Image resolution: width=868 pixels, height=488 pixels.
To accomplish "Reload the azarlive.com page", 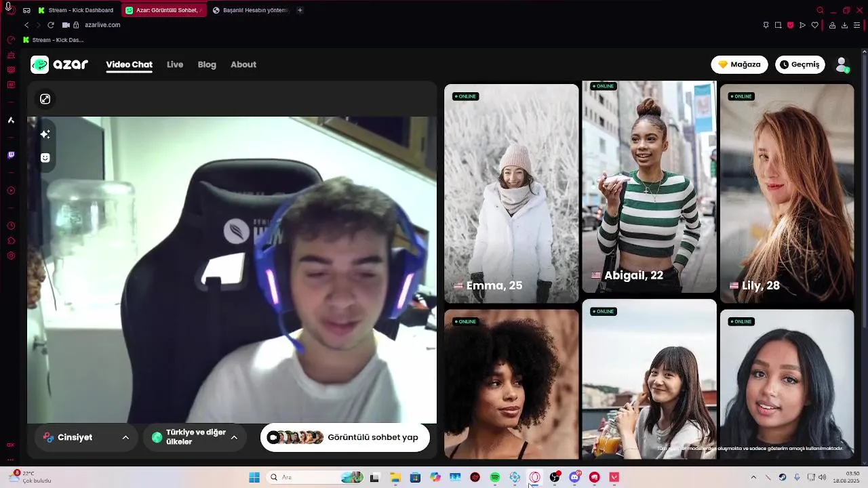I will pyautogui.click(x=51, y=25).
